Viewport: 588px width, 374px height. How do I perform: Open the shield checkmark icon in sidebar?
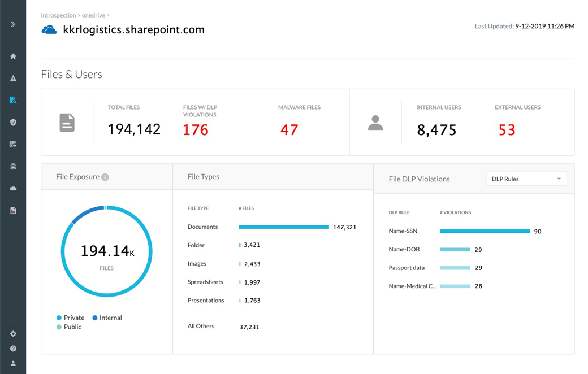(13, 122)
